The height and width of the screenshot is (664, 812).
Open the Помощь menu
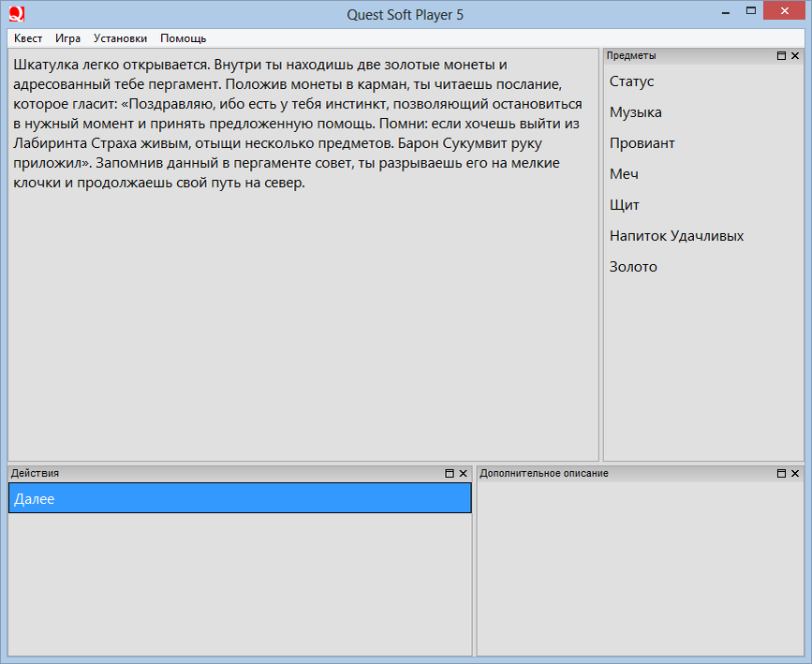tap(183, 38)
